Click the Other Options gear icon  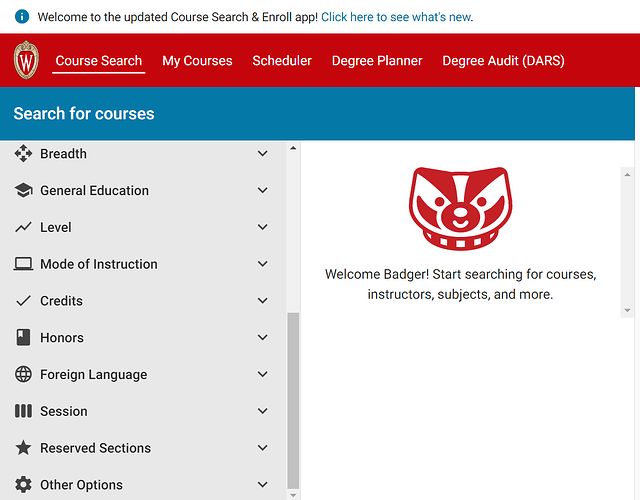click(23, 484)
